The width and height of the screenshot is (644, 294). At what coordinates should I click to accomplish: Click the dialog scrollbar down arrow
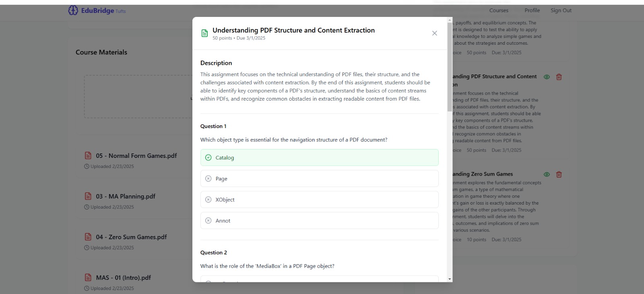click(x=450, y=279)
